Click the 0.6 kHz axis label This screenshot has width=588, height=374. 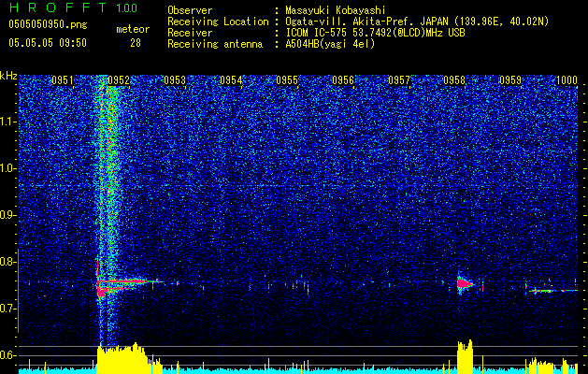(x=8, y=355)
